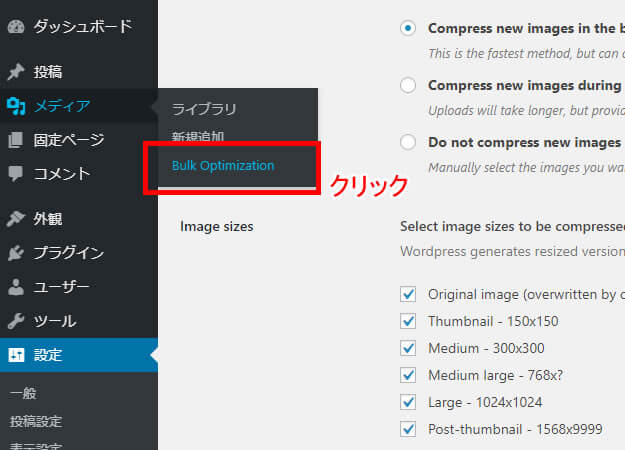The image size is (625, 450).
Task: Click the Posts pushpin icon
Action: click(x=16, y=72)
